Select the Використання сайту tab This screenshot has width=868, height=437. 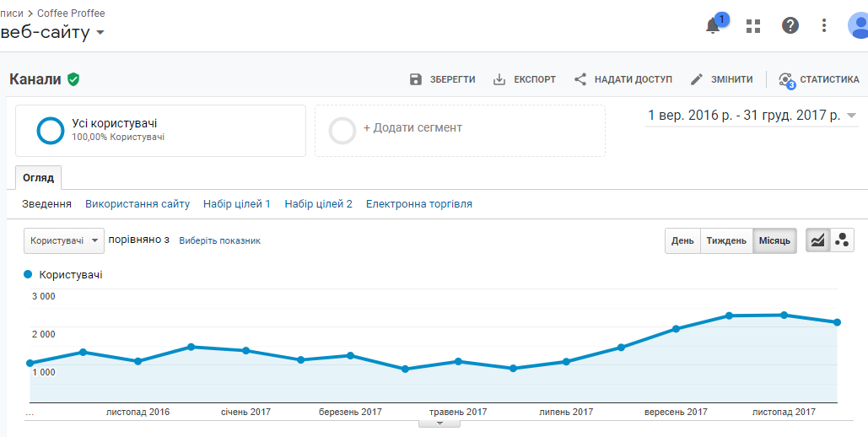(137, 204)
